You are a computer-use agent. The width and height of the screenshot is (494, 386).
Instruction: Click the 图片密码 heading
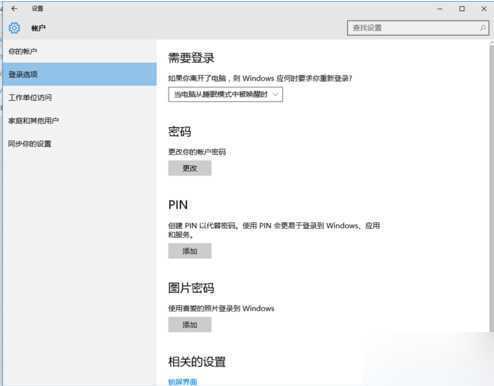(191, 288)
